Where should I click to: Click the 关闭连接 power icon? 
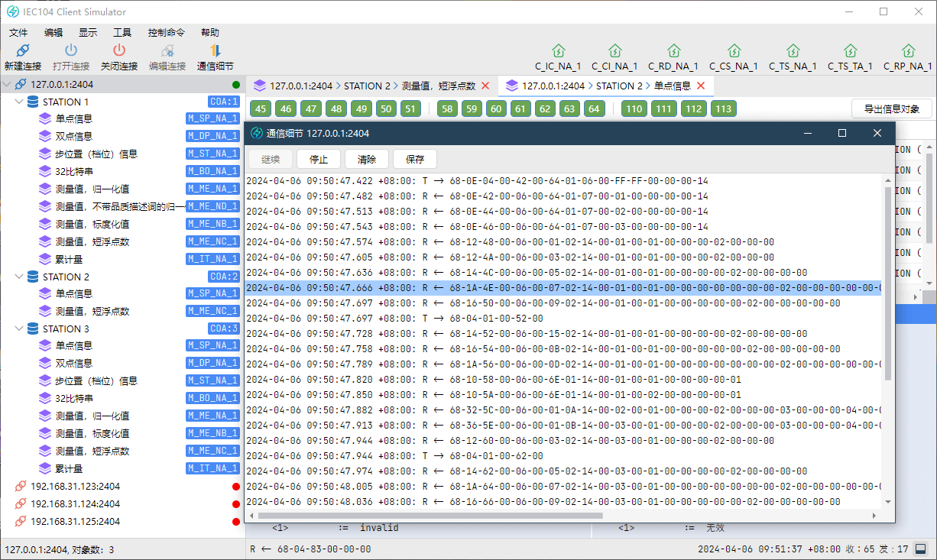(119, 50)
